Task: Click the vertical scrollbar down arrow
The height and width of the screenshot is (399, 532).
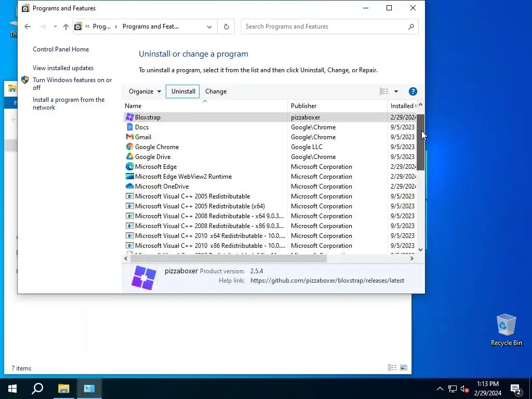Action: tap(420, 250)
